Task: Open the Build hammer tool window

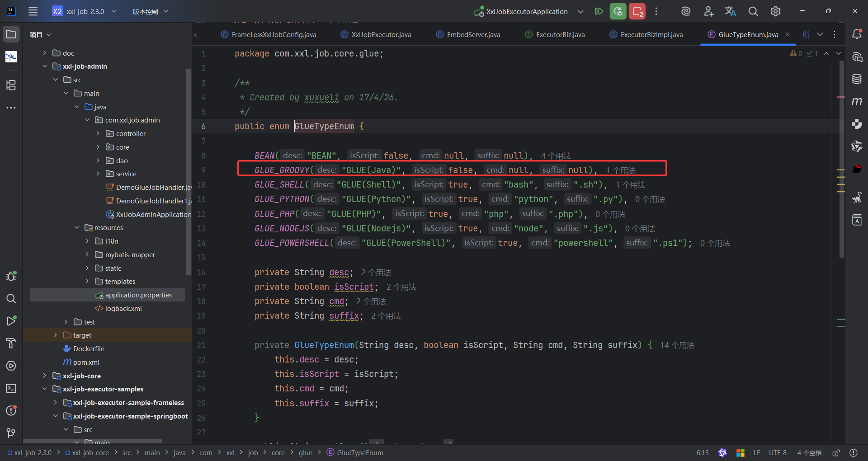Action: click(x=11, y=343)
